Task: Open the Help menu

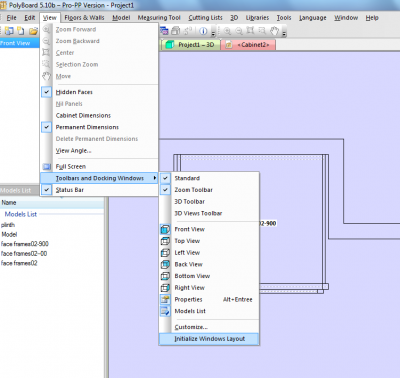Action: tap(372, 18)
